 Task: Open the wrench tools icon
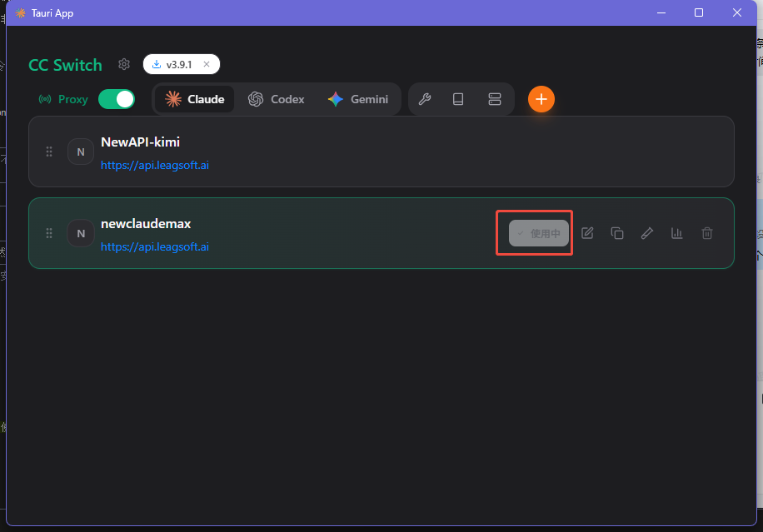pos(424,99)
